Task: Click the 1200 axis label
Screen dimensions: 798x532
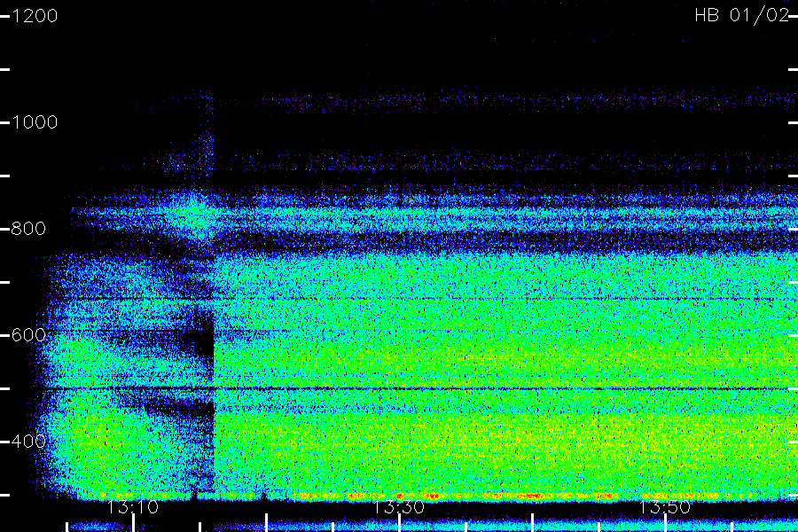Action: (x=35, y=16)
